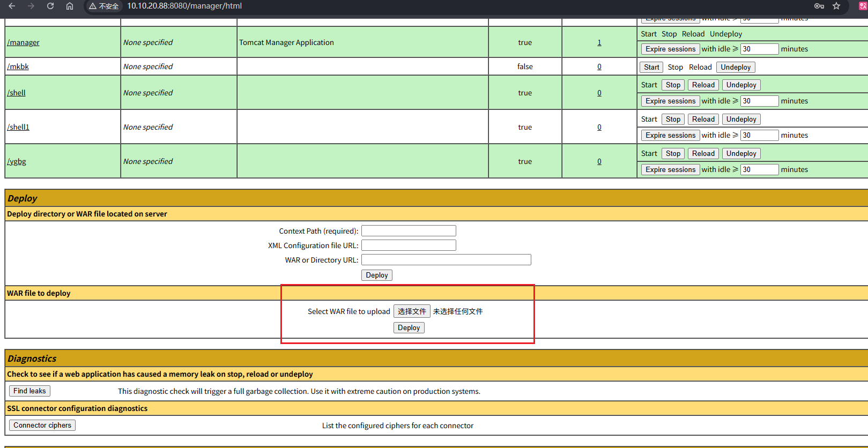Reload the /shell application
The height and width of the screenshot is (448, 868).
pos(703,85)
